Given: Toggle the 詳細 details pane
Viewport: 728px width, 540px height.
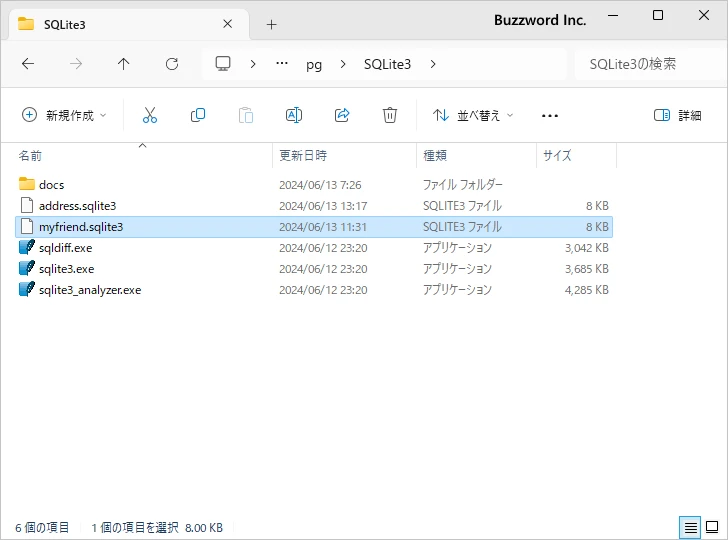Looking at the screenshot, I should [x=677, y=115].
